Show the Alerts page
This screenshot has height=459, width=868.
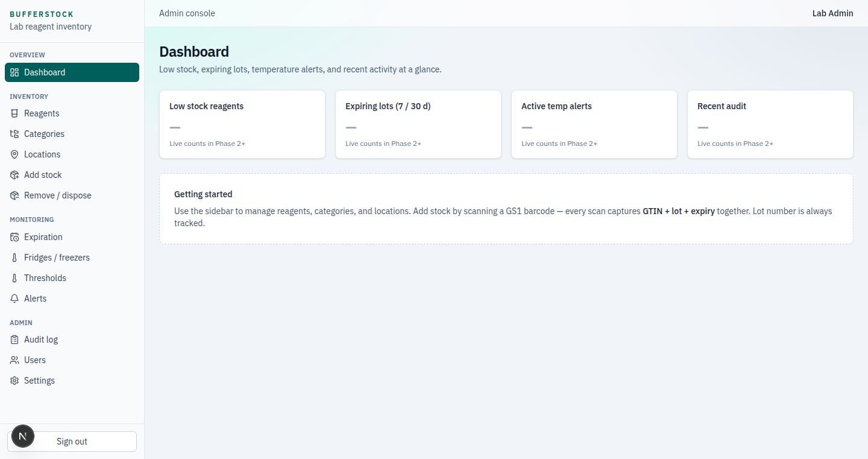point(72,299)
